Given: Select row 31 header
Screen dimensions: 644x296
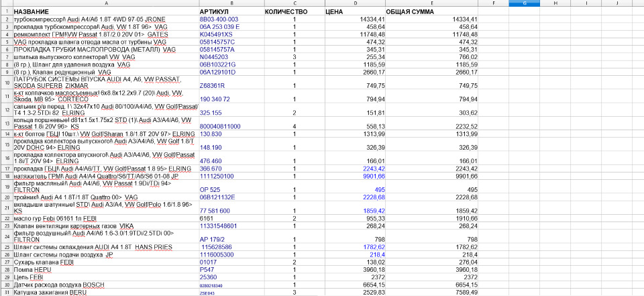Looking at the screenshot, I should click(7, 292).
